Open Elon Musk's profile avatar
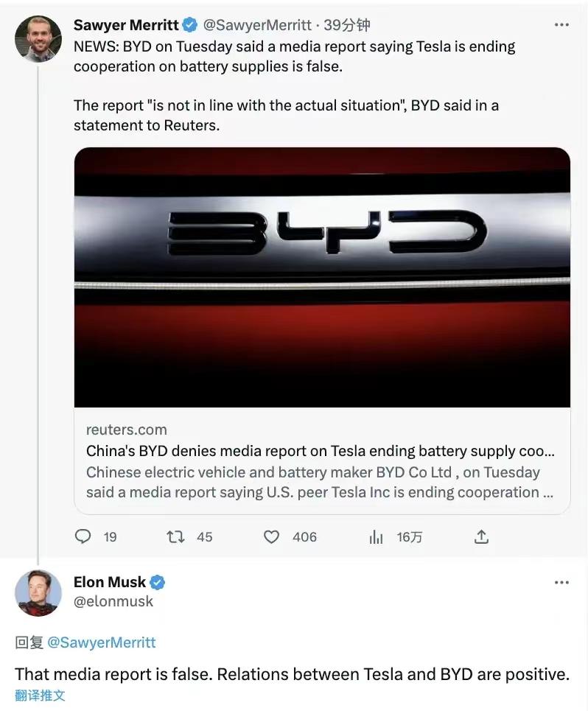 (38, 592)
